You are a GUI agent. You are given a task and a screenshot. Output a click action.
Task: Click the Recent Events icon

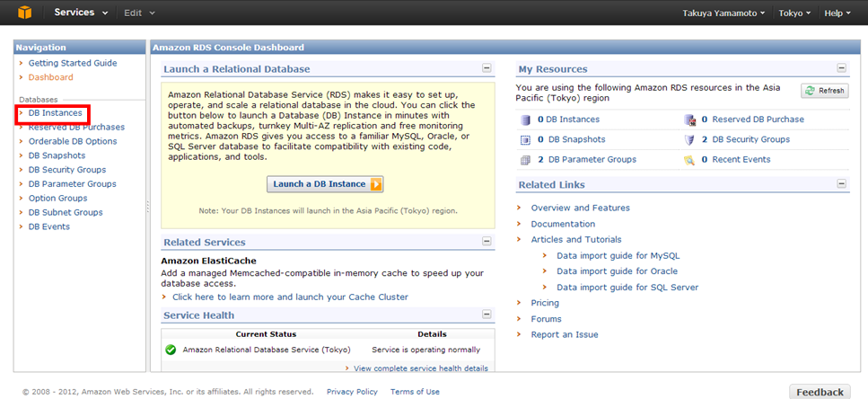[x=689, y=160]
